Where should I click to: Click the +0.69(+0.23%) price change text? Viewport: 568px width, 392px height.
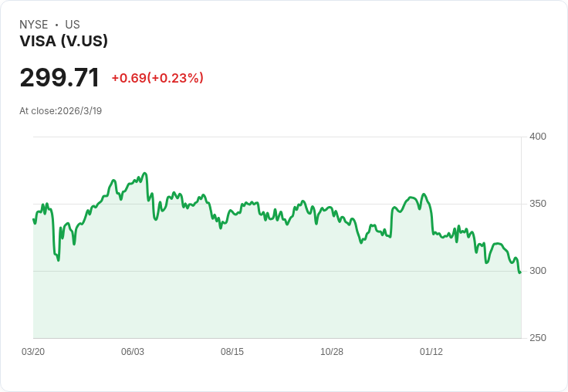coord(157,78)
